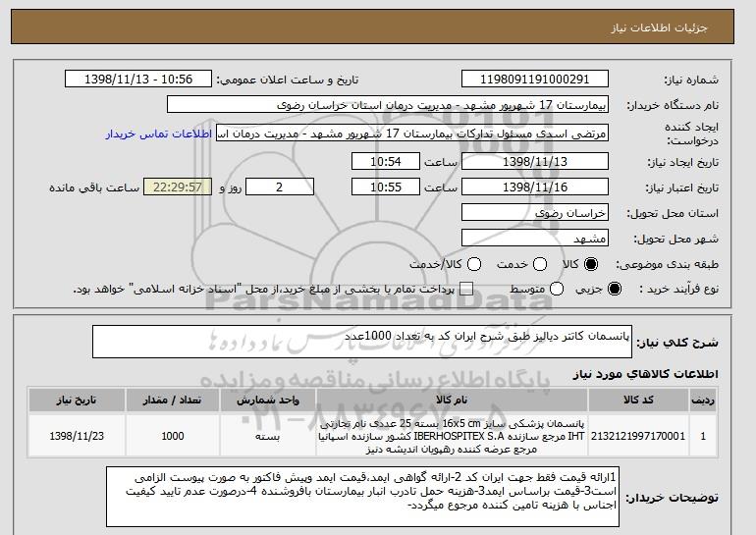Screen dimensions: 756x535
Task: Click the label ساعت باقی مانده
Action: (x=94, y=187)
